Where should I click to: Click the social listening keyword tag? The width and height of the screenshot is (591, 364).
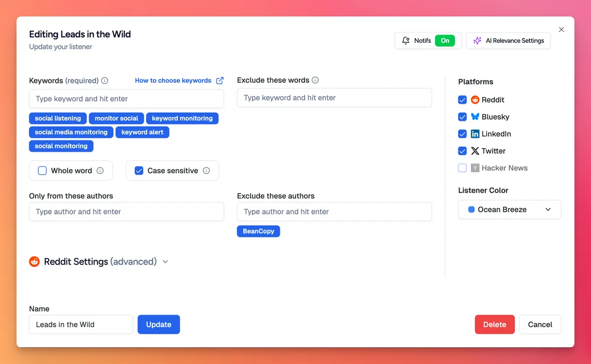58,118
